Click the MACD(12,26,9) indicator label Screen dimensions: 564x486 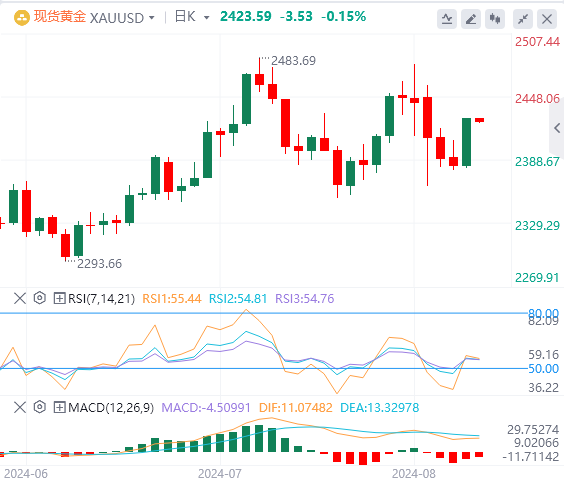[x=111, y=408]
